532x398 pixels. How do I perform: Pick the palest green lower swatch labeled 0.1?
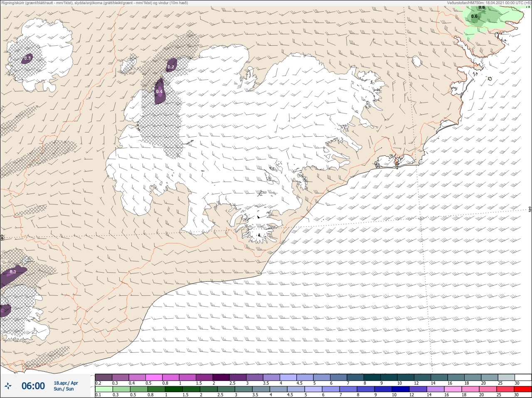pyautogui.click(x=104, y=389)
